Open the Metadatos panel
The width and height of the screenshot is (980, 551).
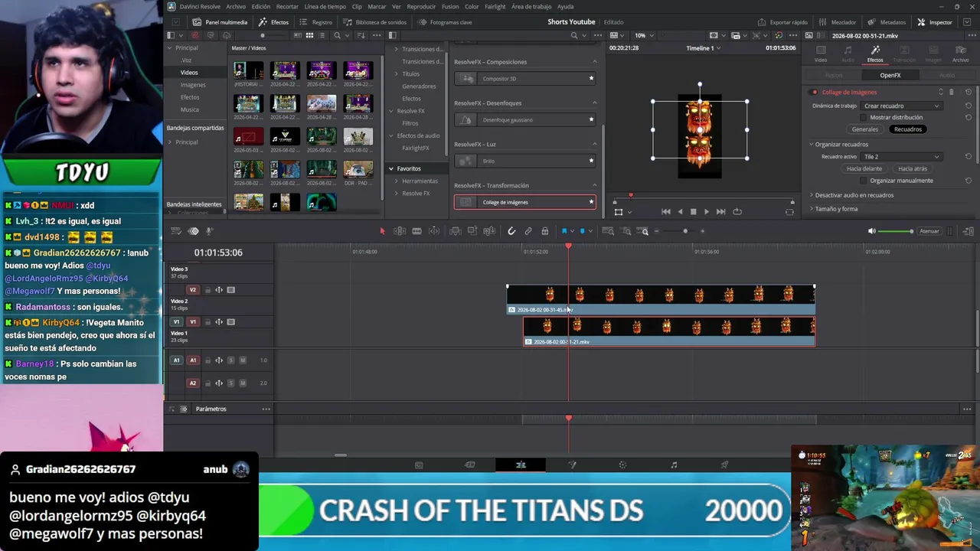click(887, 22)
